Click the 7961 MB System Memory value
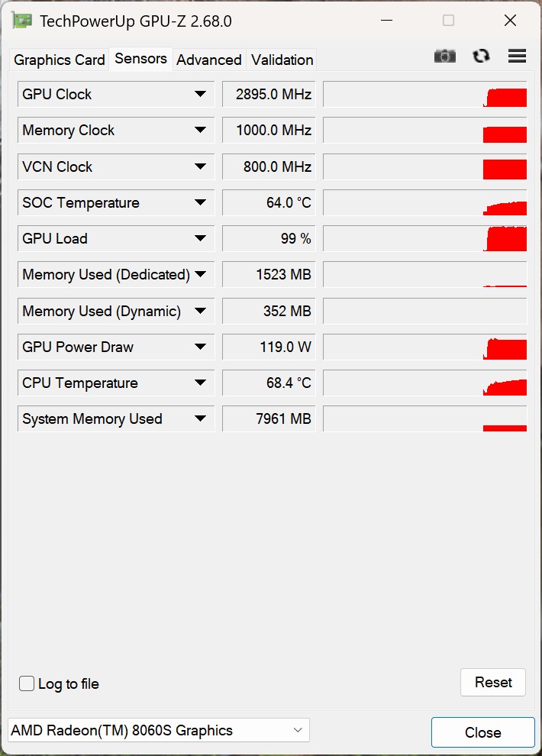 (269, 418)
